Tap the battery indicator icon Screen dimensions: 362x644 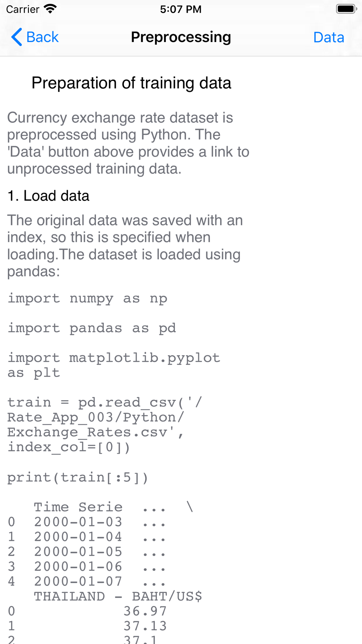click(x=346, y=9)
